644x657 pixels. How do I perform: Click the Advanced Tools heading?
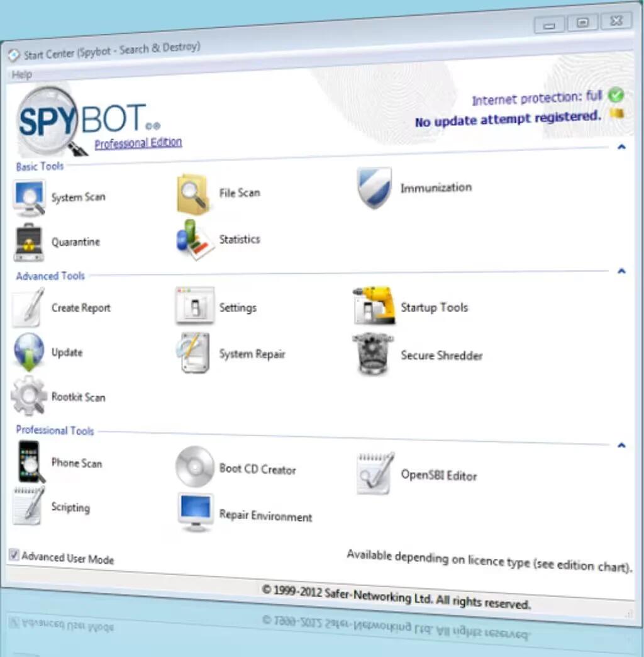(50, 276)
